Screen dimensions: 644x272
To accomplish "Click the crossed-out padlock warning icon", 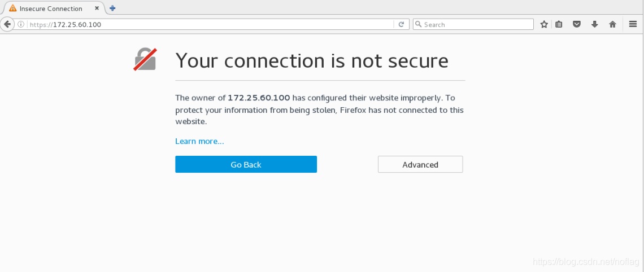I will pyautogui.click(x=145, y=59).
